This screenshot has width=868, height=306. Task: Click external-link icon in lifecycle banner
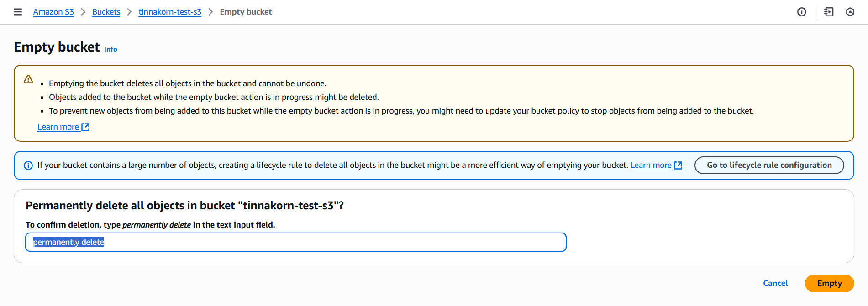tap(678, 166)
